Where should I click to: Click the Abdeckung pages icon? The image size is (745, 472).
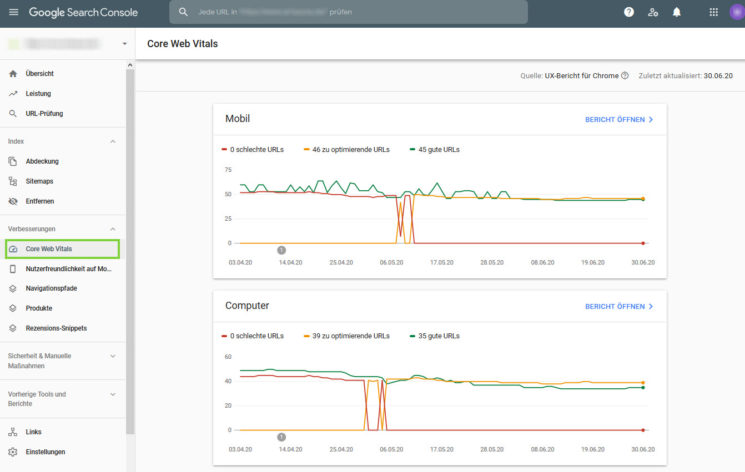pyautogui.click(x=13, y=162)
